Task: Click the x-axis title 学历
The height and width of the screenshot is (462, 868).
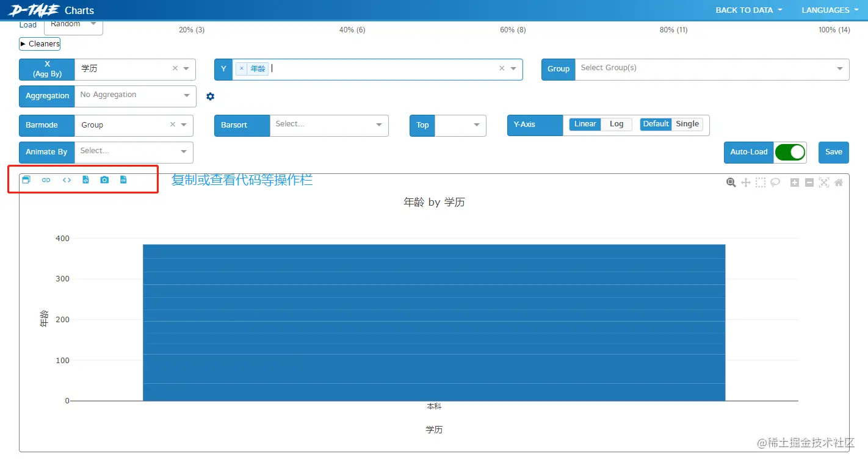Action: 434,430
